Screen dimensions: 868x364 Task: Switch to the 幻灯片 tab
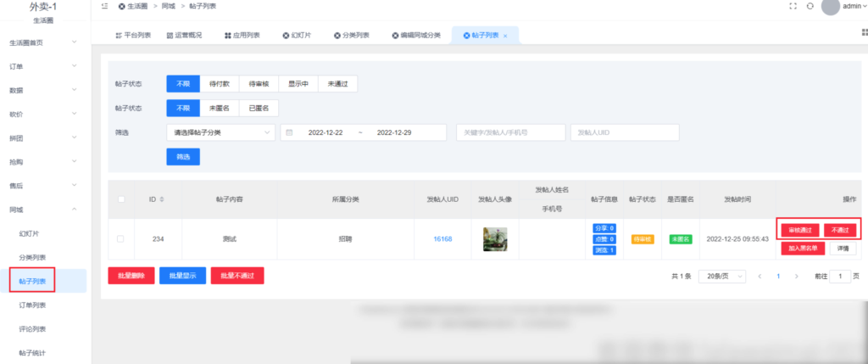(x=297, y=36)
